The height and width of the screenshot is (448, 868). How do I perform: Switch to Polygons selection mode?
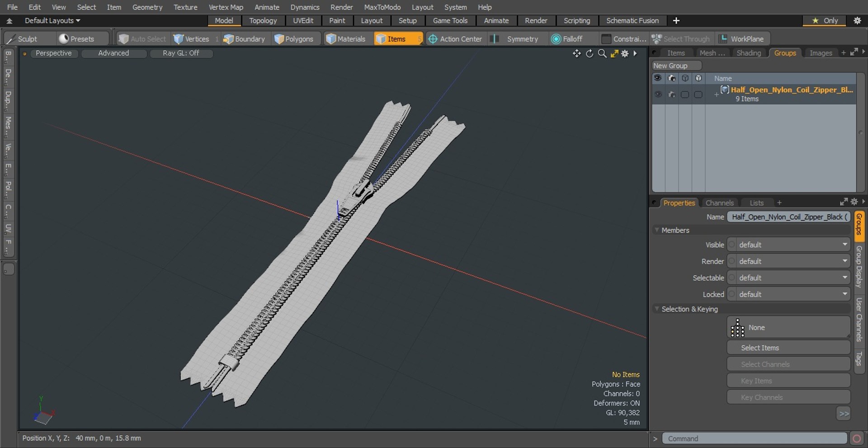pos(294,39)
